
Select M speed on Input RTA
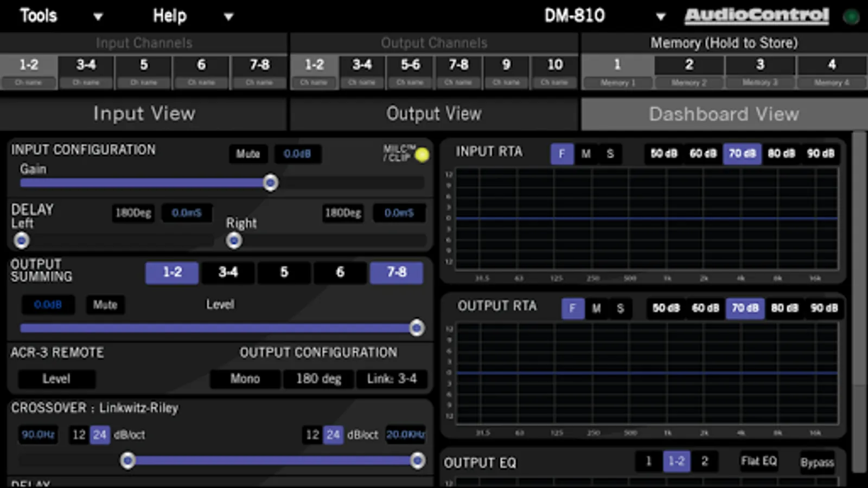pyautogui.click(x=586, y=154)
